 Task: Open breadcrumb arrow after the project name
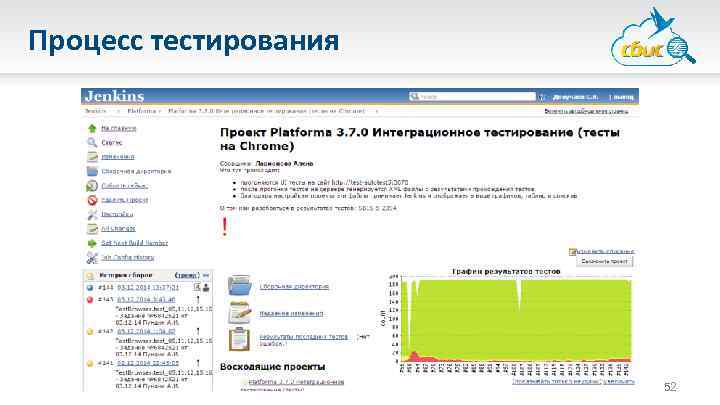377,111
